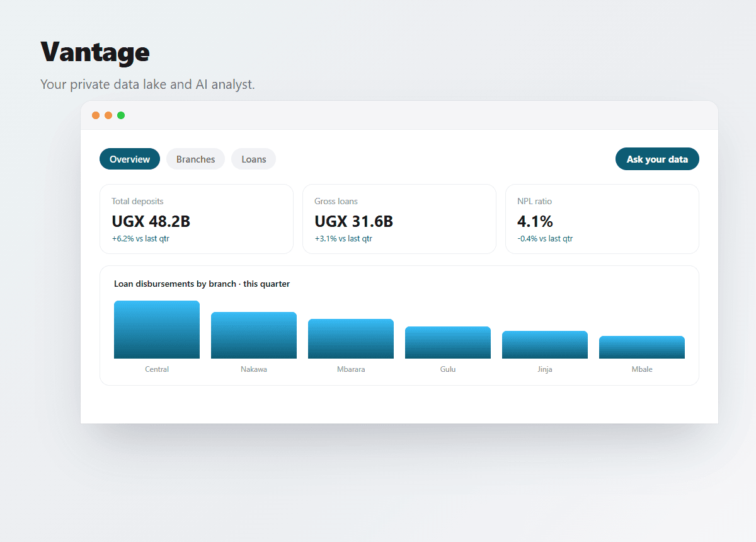This screenshot has height=542, width=756.
Task: Click the orange-red window dot
Action: (96, 115)
